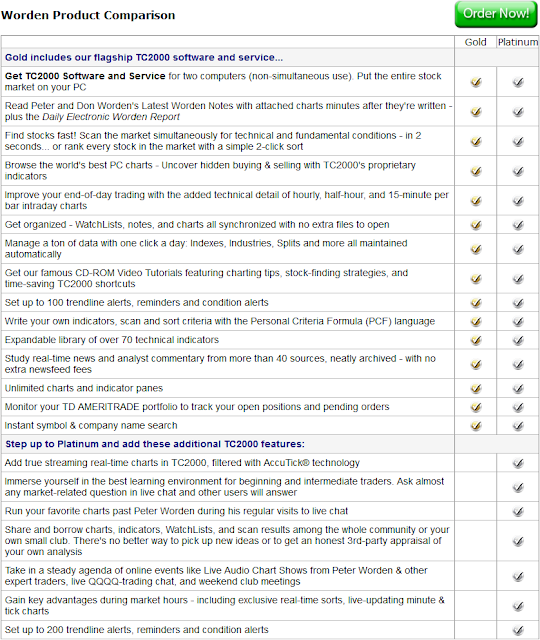The height and width of the screenshot is (640, 540).
Task: Click Platinum checkmark for real-time news row
Action: [518, 364]
